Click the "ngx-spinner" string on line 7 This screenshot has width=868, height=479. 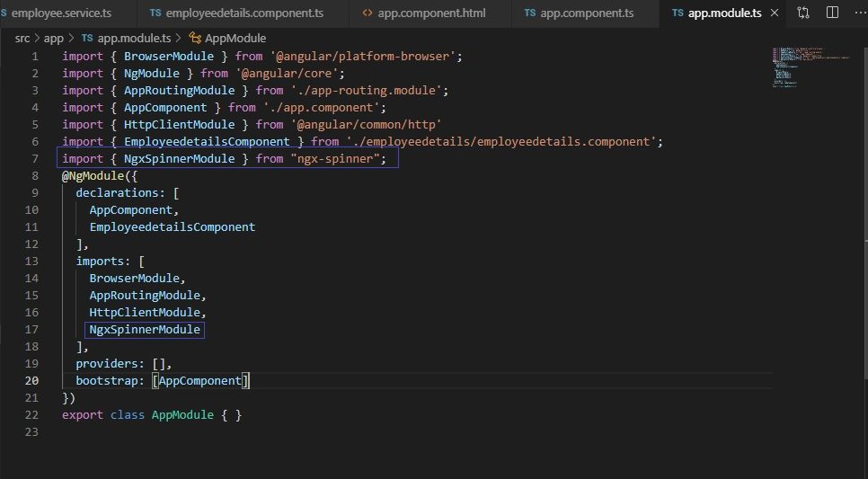tap(335, 158)
